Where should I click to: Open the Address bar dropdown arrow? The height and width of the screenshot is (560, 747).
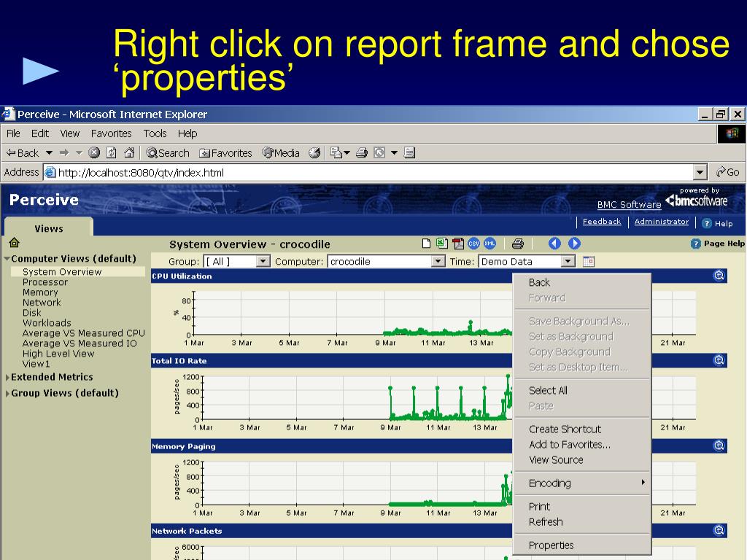coord(700,172)
